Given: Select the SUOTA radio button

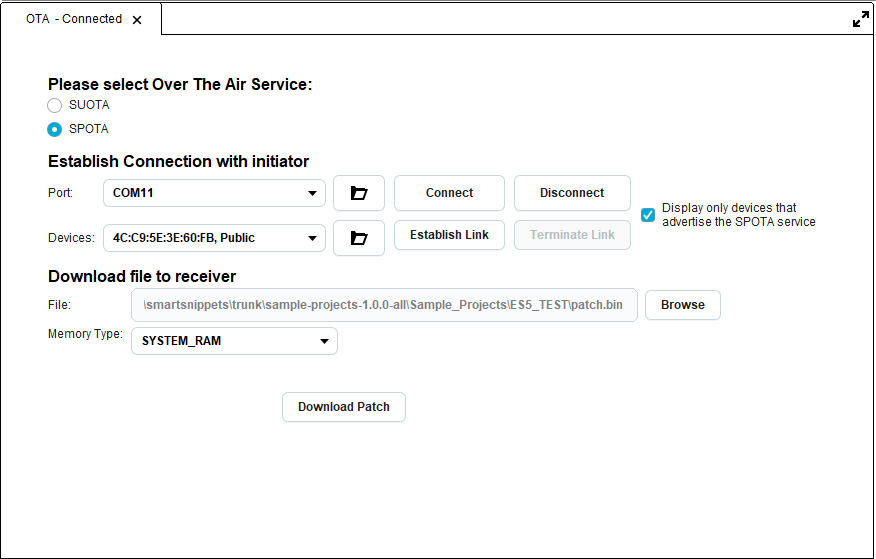Looking at the screenshot, I should pos(54,105).
